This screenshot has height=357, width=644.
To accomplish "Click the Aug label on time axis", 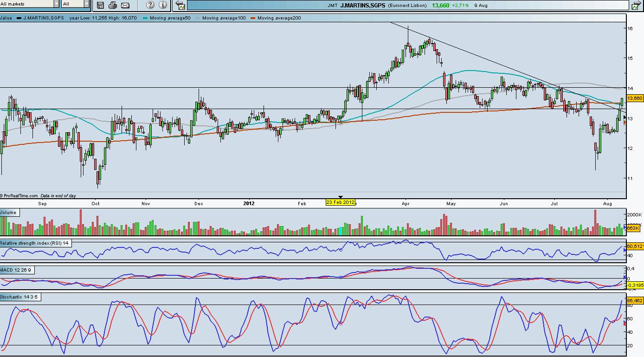I will 607,203.
